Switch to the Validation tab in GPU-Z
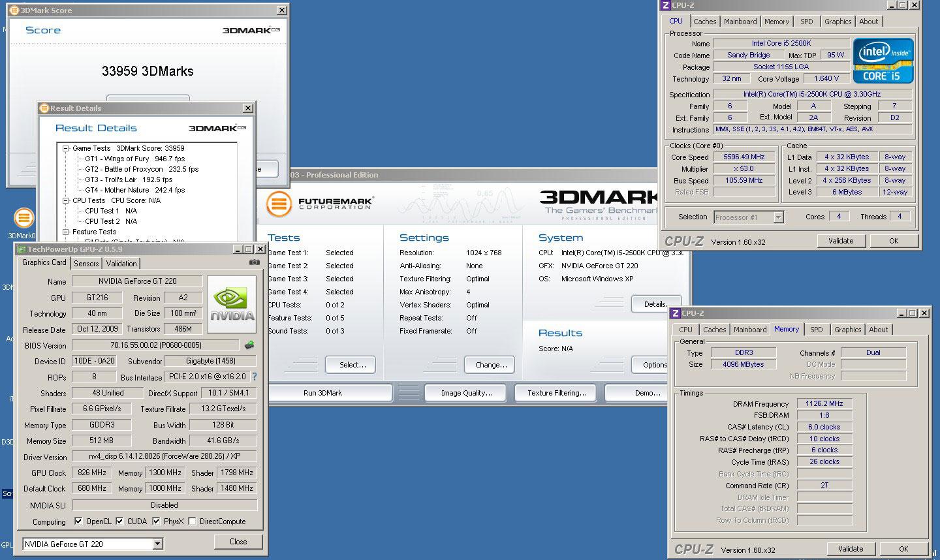 tap(121, 263)
